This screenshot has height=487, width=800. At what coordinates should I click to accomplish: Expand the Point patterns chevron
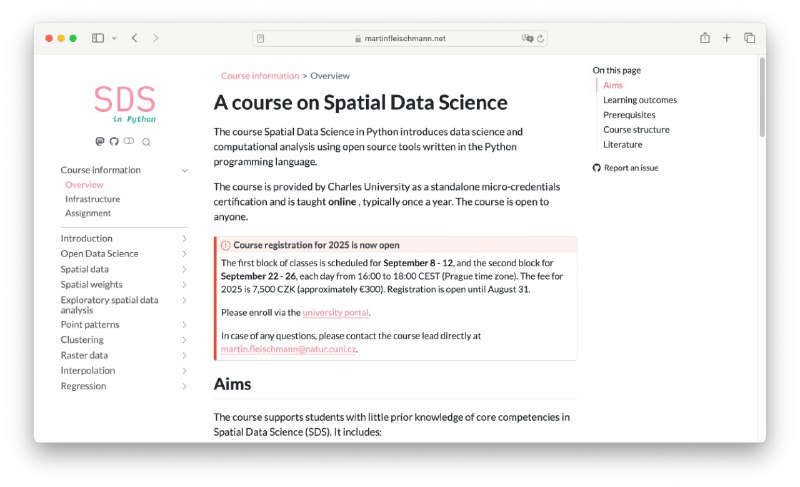tap(185, 325)
